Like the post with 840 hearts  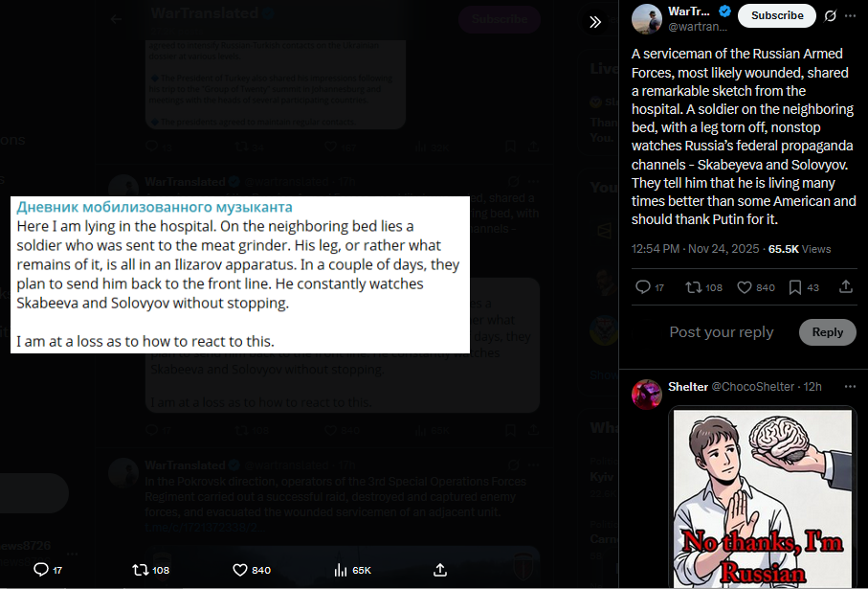(x=756, y=287)
